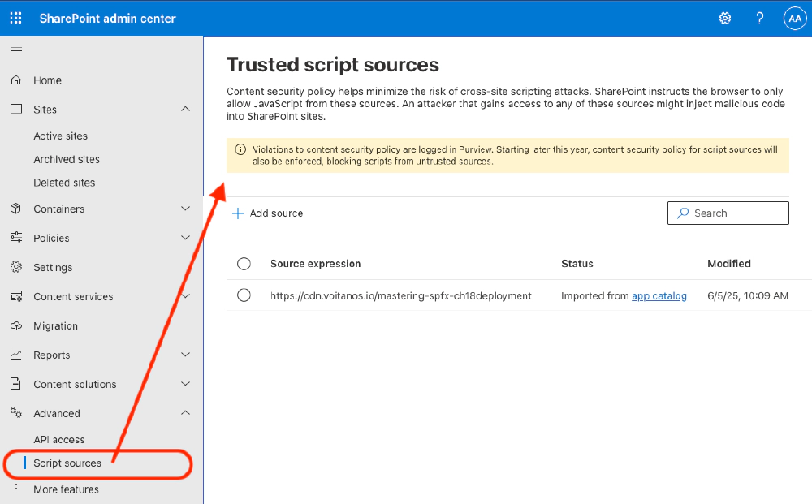The width and height of the screenshot is (812, 504).
Task: Expand the Policies section chevron
Action: click(185, 238)
